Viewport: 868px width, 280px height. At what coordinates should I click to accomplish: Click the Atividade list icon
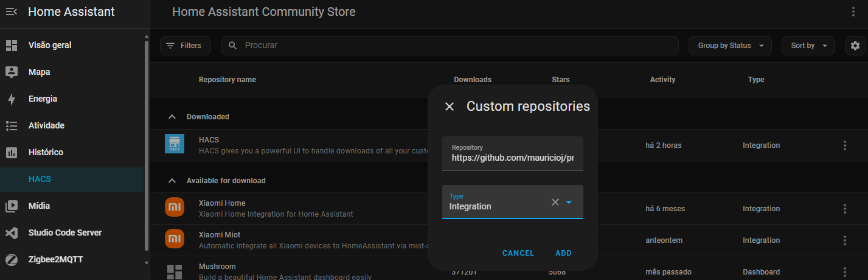coord(12,125)
